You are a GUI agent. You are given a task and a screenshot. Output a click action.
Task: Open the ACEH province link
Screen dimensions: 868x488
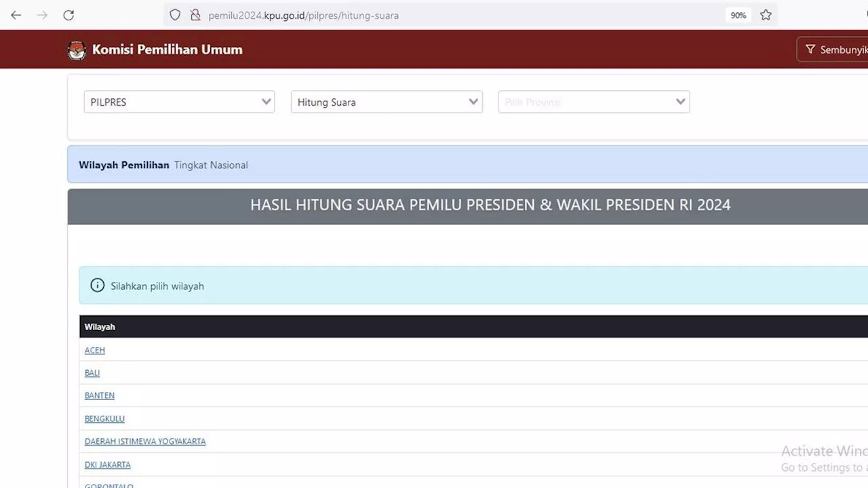95,350
